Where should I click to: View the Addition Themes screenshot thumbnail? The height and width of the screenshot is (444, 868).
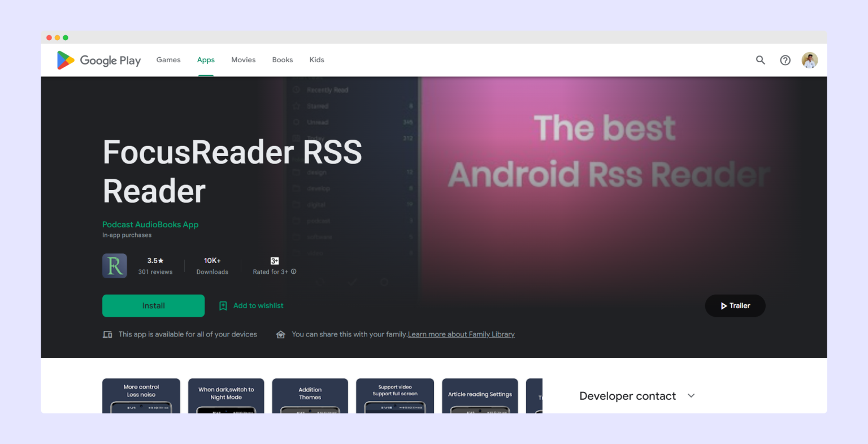coord(310,396)
